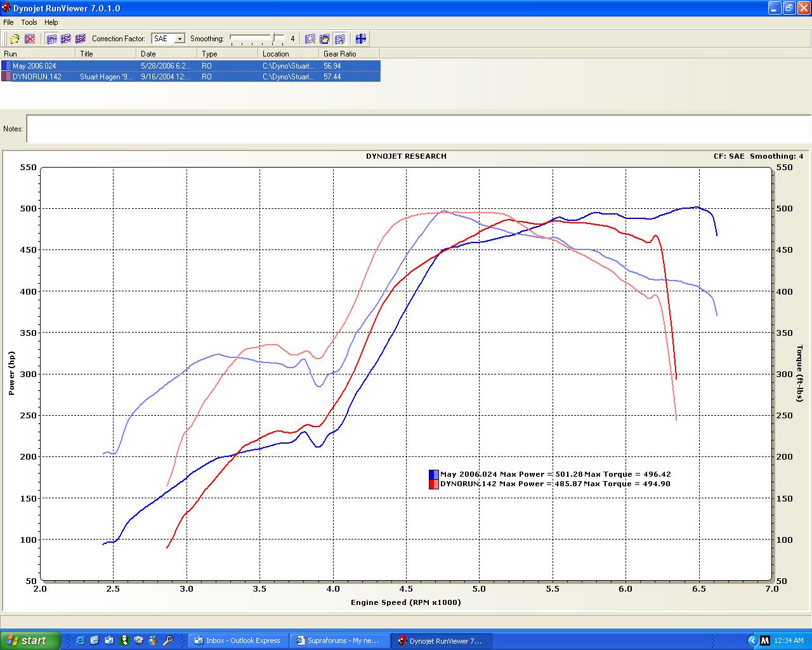Image resolution: width=812 pixels, height=650 pixels.
Task: Click the remove run icon with red X
Action: tap(30, 39)
